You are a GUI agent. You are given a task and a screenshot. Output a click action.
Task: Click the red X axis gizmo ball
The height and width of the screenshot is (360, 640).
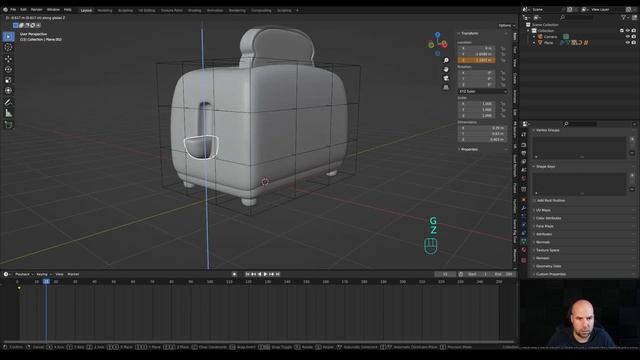pyautogui.click(x=444, y=44)
